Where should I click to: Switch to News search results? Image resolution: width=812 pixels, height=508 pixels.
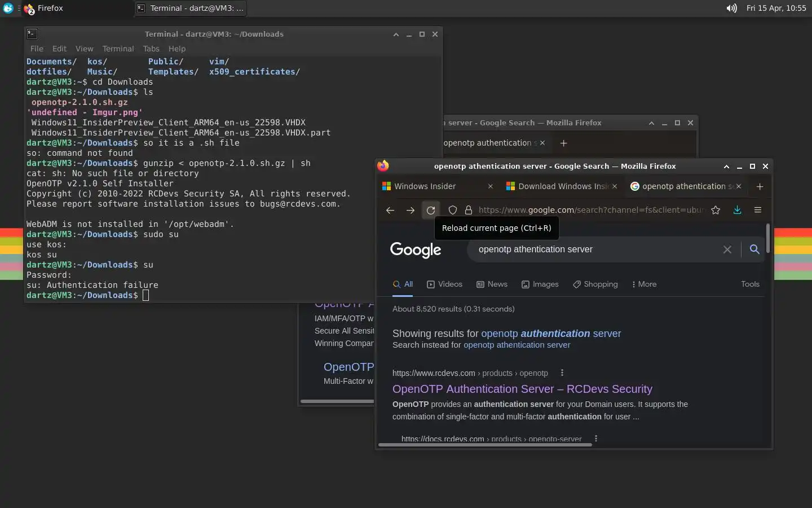492,284
